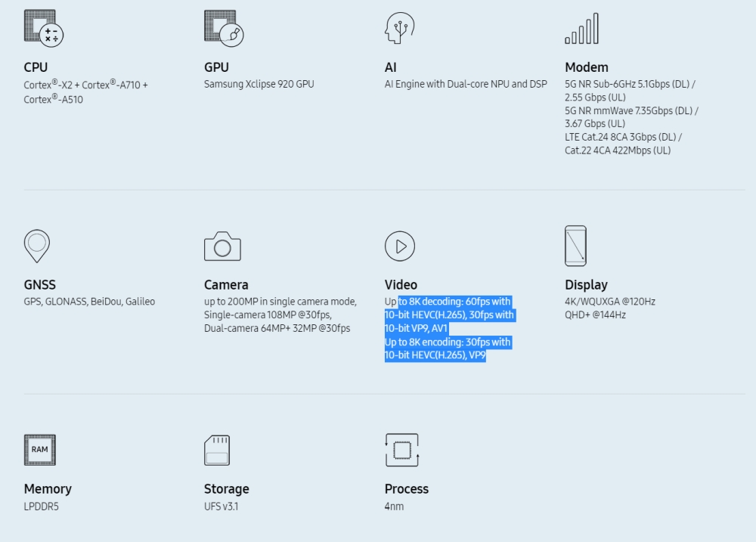756x542 pixels.
Task: Click the Storage SD card icon
Action: pyautogui.click(x=217, y=450)
